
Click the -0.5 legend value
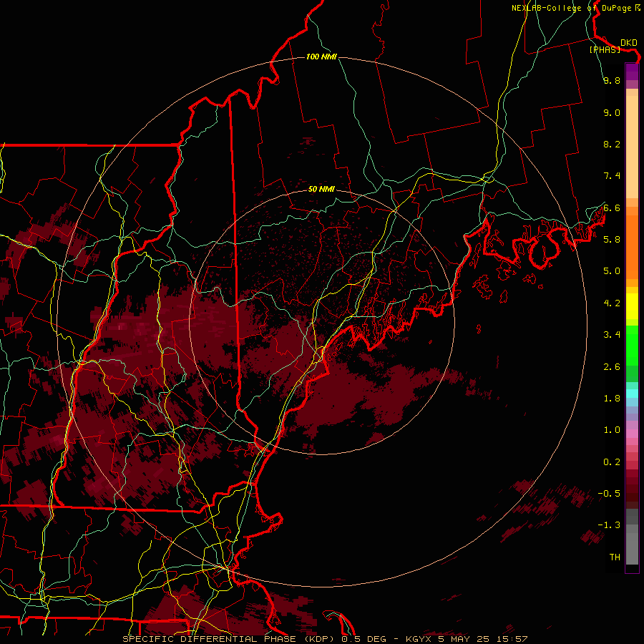point(609,494)
